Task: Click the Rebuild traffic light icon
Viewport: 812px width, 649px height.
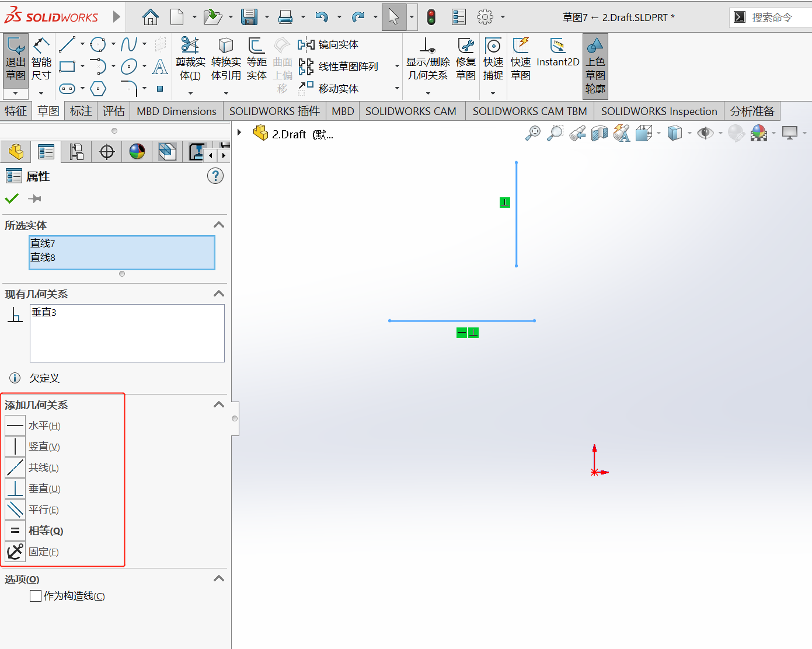Action: pyautogui.click(x=431, y=17)
